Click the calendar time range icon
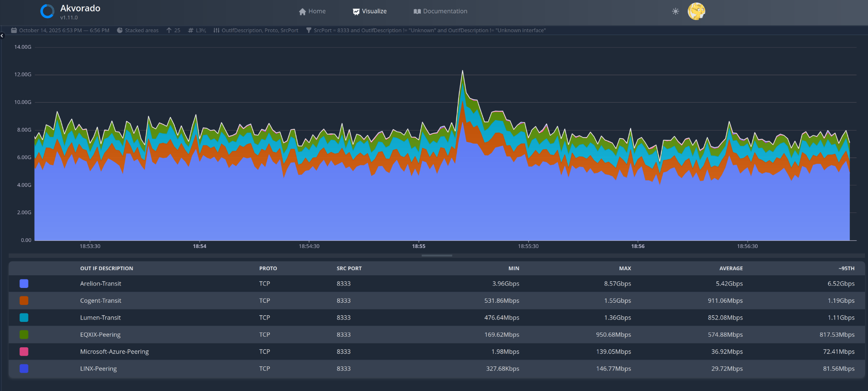This screenshot has height=391, width=868. click(14, 31)
